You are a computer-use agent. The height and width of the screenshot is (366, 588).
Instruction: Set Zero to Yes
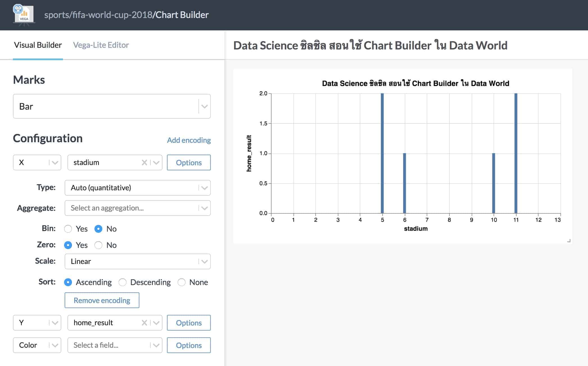point(68,245)
